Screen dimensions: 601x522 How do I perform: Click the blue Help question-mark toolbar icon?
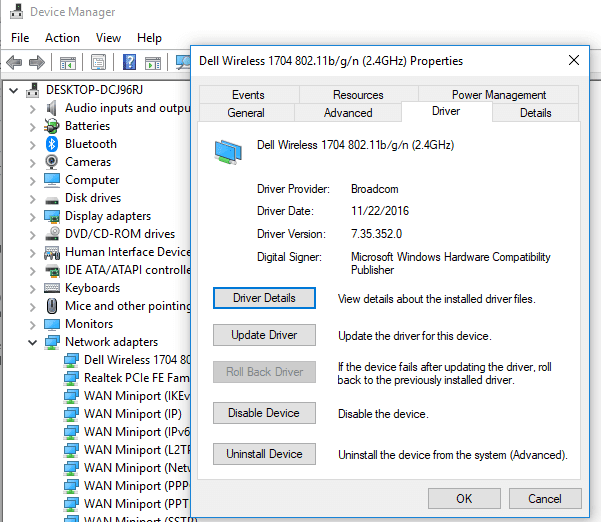[x=129, y=62]
